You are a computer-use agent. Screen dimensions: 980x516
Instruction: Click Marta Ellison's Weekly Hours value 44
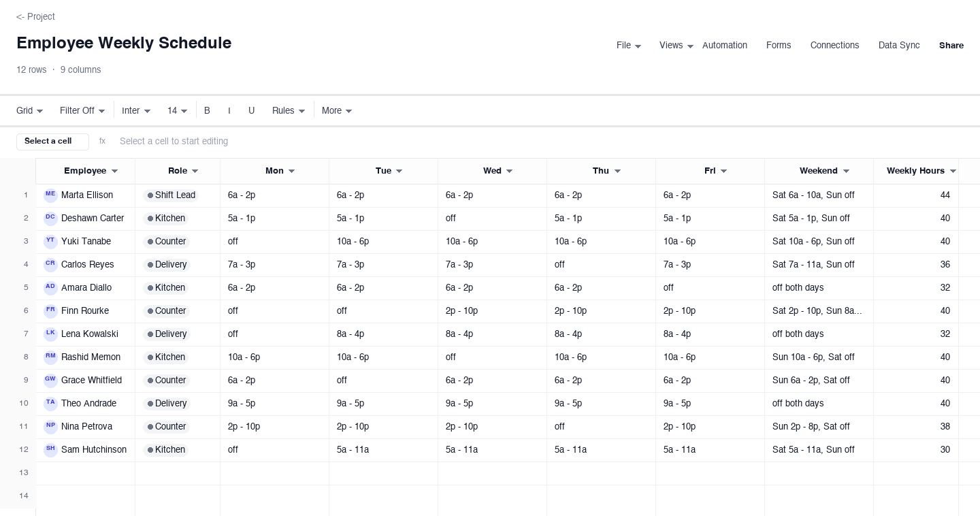coord(945,195)
